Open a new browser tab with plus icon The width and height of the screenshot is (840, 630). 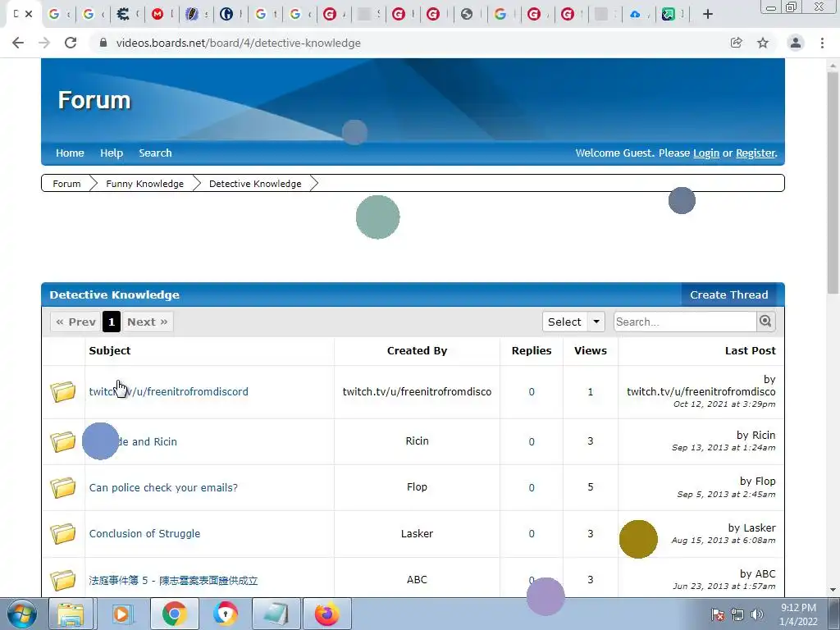click(708, 14)
